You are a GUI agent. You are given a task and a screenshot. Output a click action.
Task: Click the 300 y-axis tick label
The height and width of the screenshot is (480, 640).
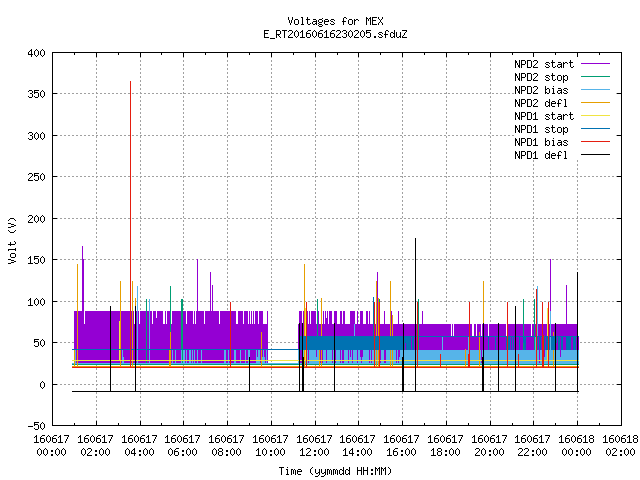[36, 136]
